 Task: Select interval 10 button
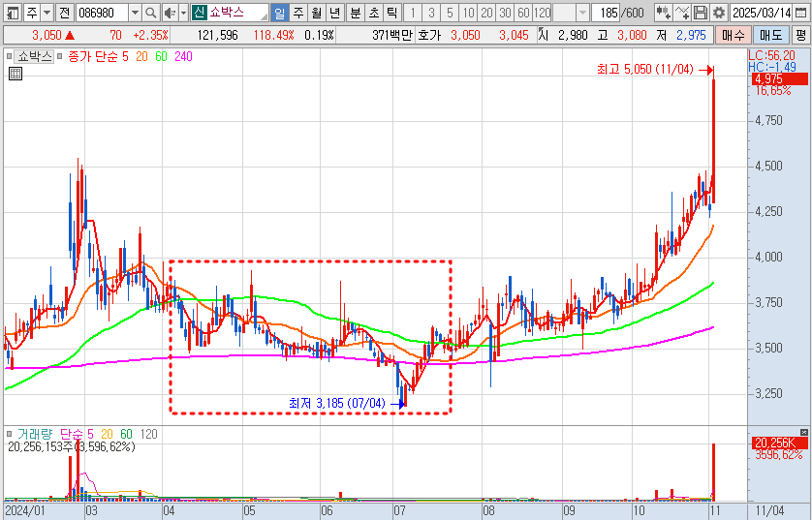tap(469, 13)
